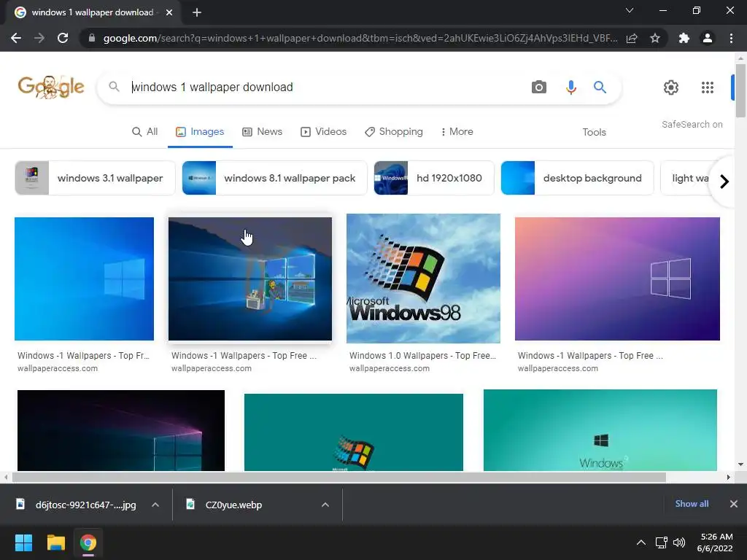Open the Chrome three-dot menu
The image size is (747, 560).
731,38
